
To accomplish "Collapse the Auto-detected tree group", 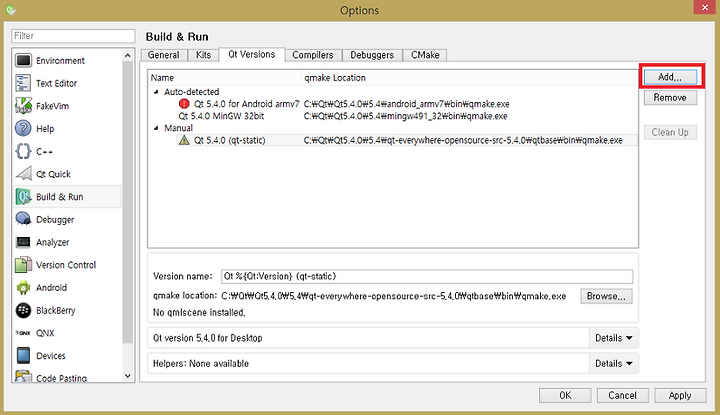I will point(156,92).
